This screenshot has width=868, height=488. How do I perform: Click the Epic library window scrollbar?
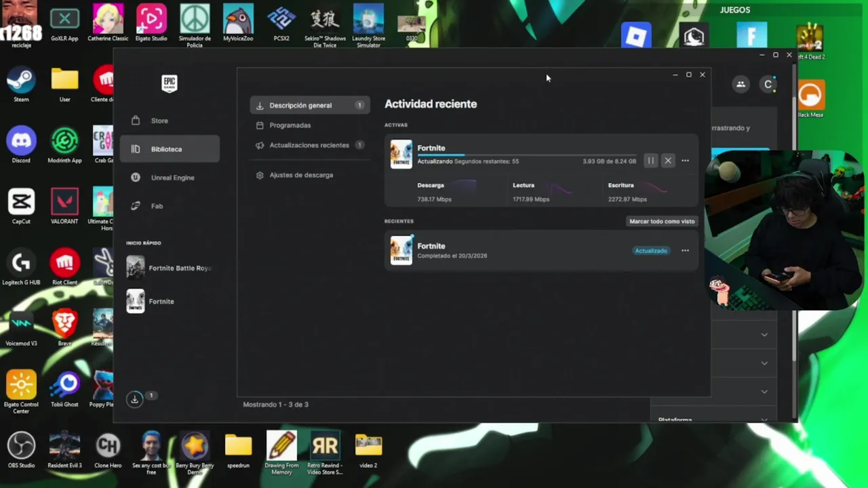(x=795, y=230)
